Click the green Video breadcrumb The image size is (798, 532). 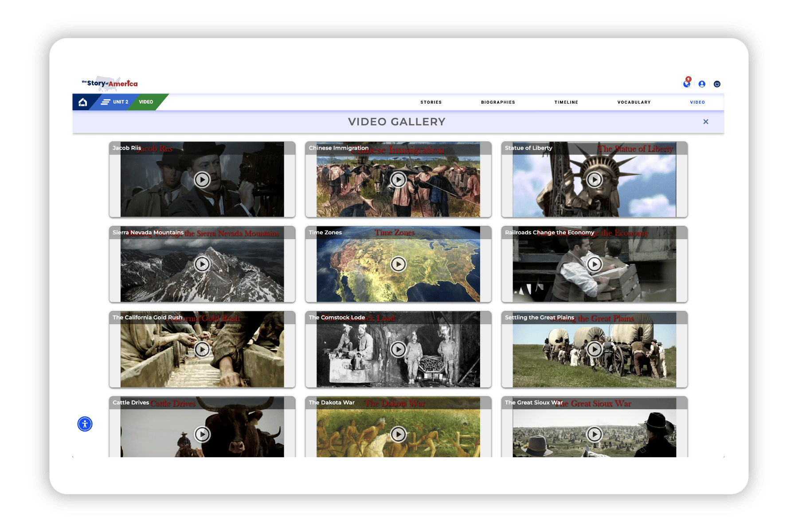[146, 102]
